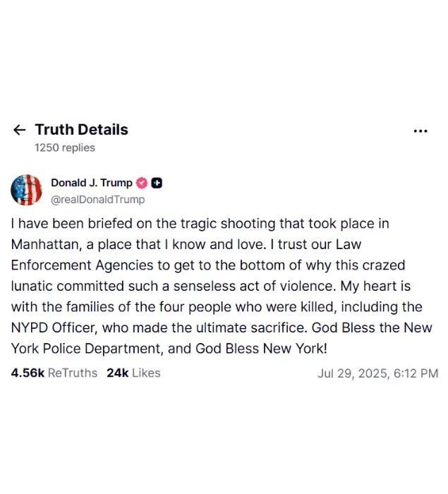Click the last line ending in New York!

pyautogui.click(x=169, y=349)
